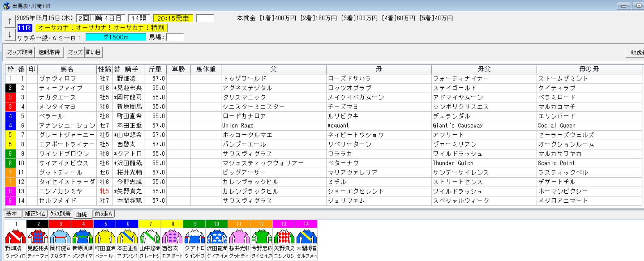The height and width of the screenshot is (261, 644).
Task: Click the green silk icon for number 12
Action: 261,237
